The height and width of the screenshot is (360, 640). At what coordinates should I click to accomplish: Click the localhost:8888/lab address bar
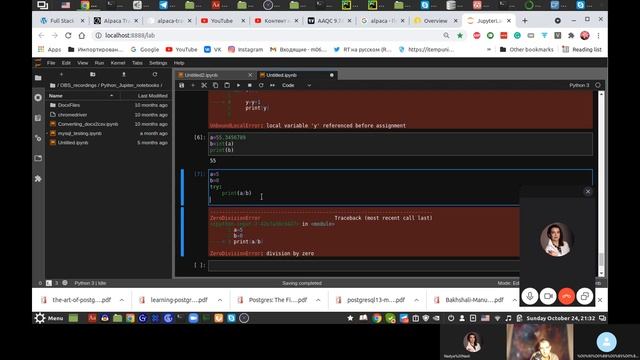point(269,36)
